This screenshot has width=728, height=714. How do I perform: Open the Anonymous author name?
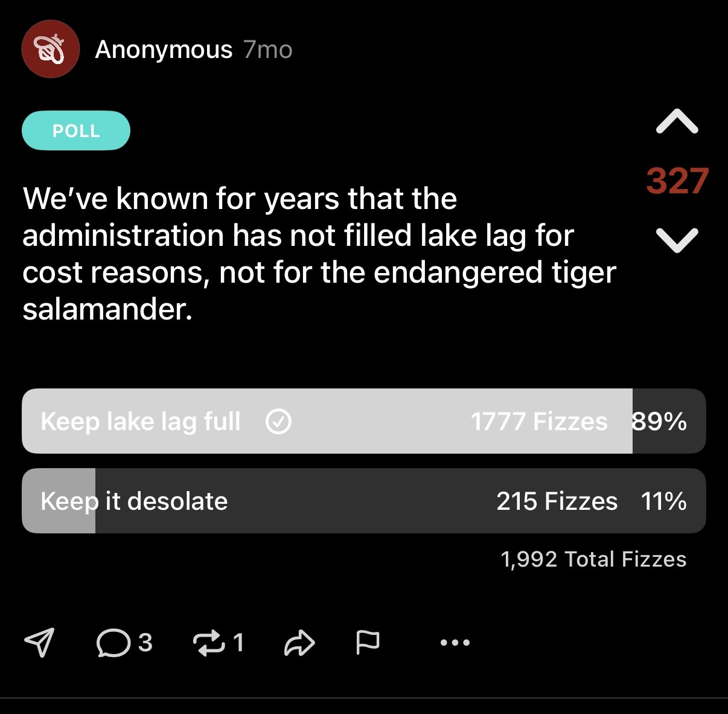pyautogui.click(x=164, y=50)
